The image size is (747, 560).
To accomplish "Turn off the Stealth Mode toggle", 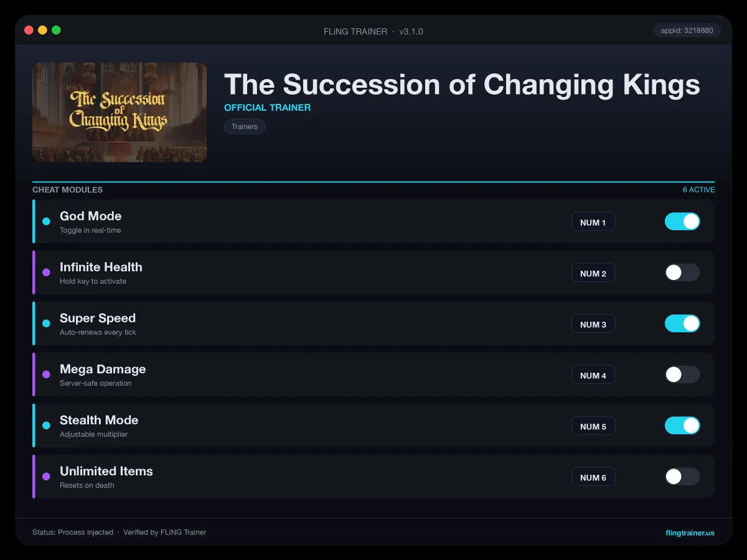I will click(682, 426).
